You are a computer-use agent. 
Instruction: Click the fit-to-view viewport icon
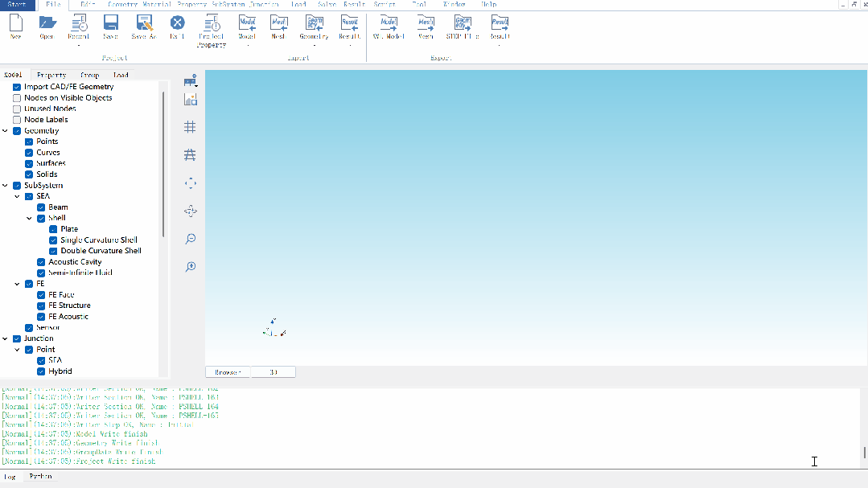191,183
